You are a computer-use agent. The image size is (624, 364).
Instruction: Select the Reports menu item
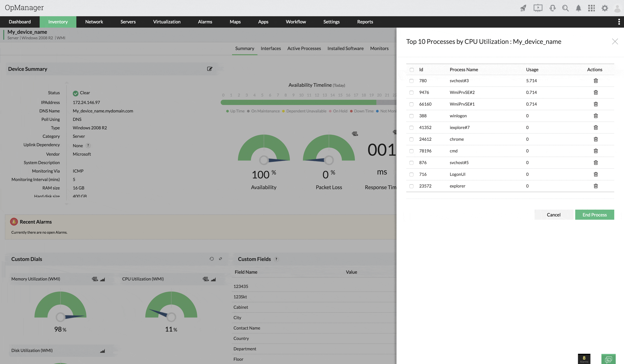tap(365, 22)
